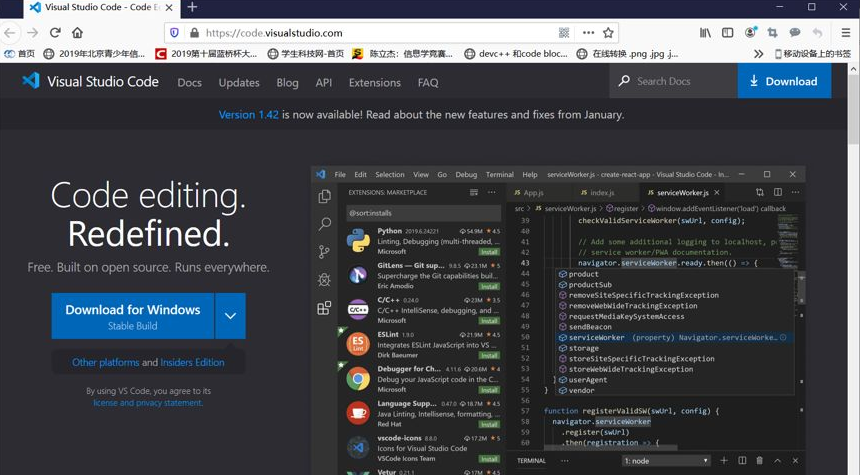Image resolution: width=860 pixels, height=475 pixels.
Task: Open the browser home page icon
Action: pos(77,32)
